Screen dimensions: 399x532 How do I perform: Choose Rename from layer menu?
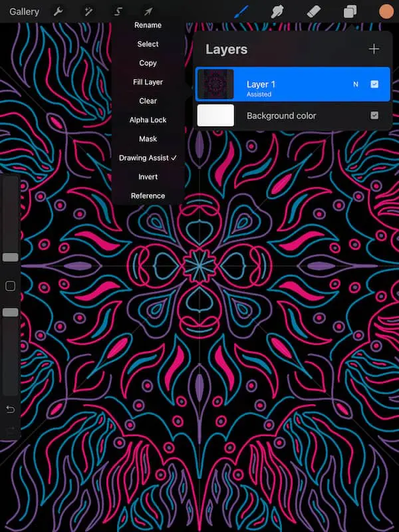click(148, 25)
